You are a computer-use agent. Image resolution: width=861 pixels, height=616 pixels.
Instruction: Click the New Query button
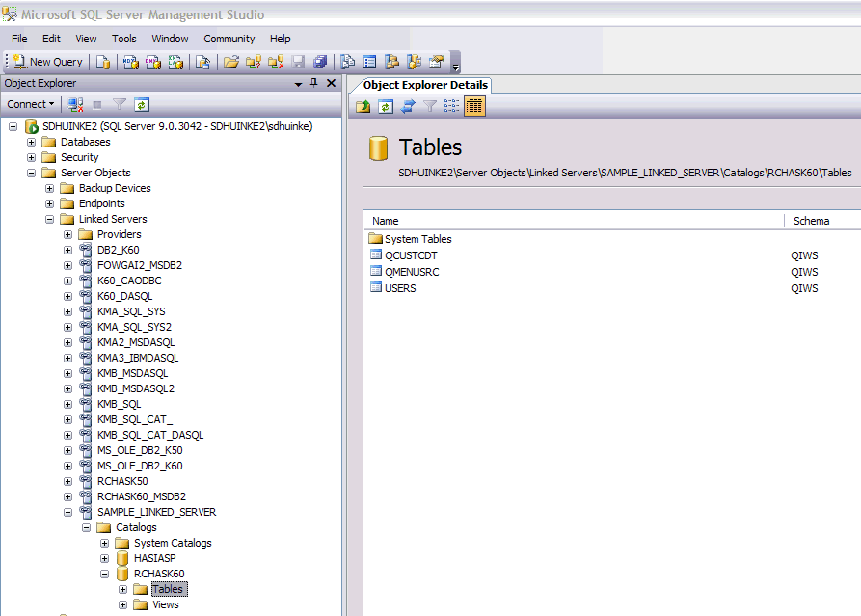tap(47, 62)
